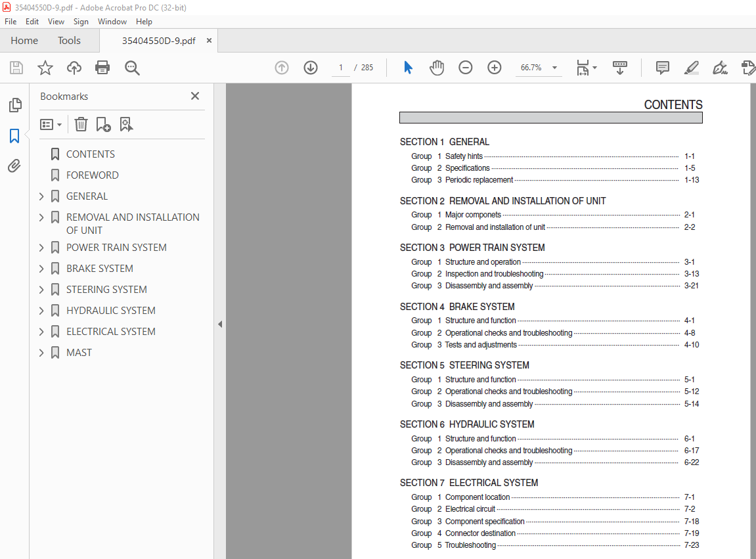Open the Find text magnifier tool
Screen dimensions: 756x559
132,68
